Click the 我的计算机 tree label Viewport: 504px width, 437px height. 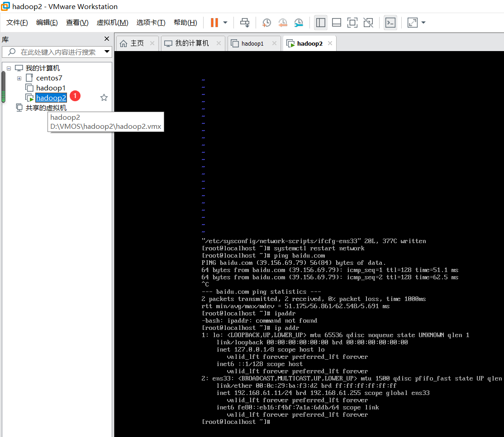click(x=43, y=68)
